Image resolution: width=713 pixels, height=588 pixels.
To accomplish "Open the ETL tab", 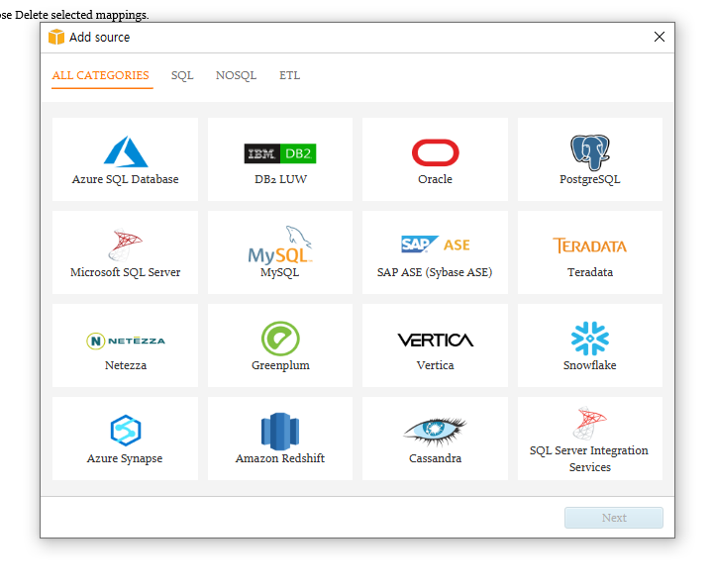I will point(289,75).
